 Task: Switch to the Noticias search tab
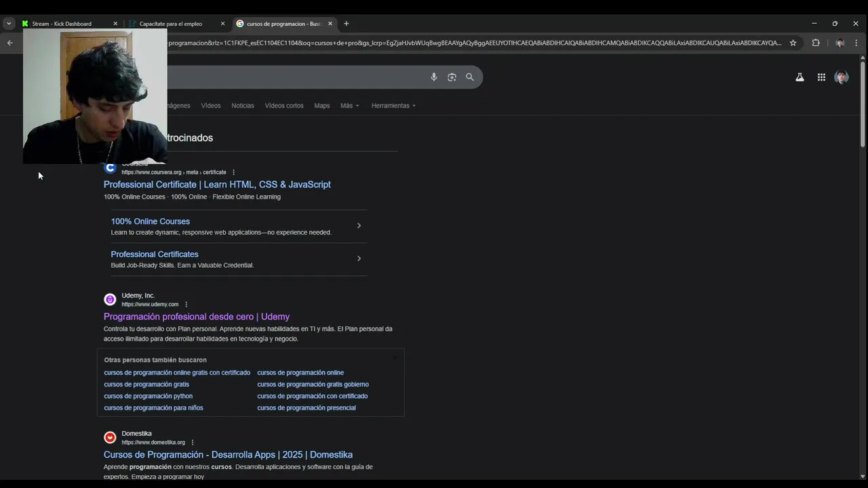[243, 106]
